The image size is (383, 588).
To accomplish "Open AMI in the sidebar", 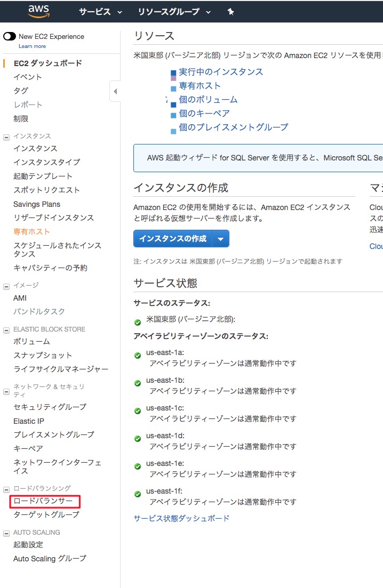I will tap(20, 298).
